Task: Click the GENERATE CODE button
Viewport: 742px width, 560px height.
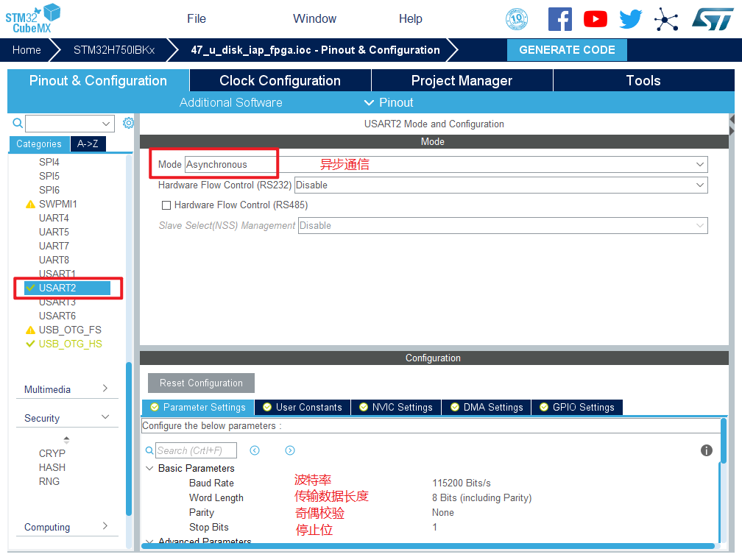Action: (567, 50)
